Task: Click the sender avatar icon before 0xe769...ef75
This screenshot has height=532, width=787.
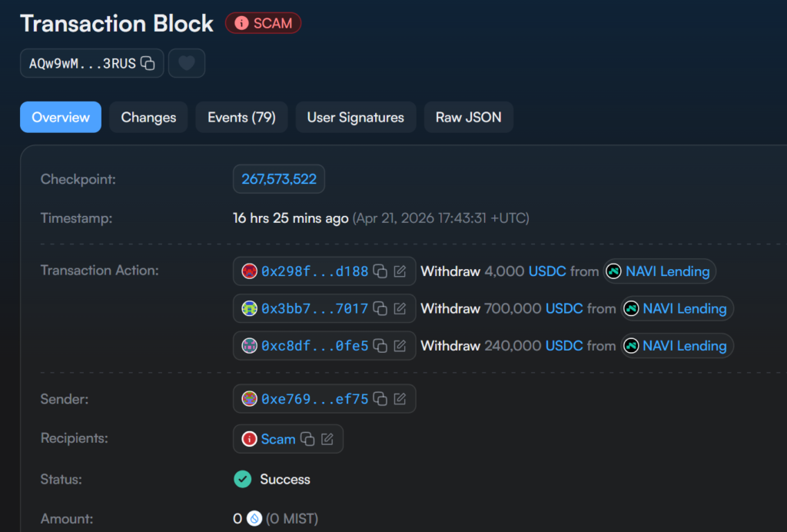Action: tap(250, 398)
